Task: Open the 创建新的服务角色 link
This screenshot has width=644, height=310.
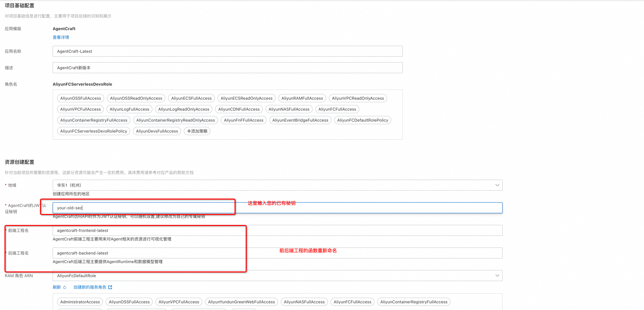Action: coord(90,287)
